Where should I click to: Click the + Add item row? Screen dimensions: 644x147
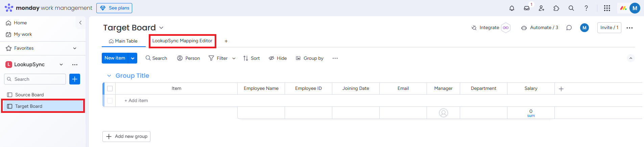[x=136, y=100]
